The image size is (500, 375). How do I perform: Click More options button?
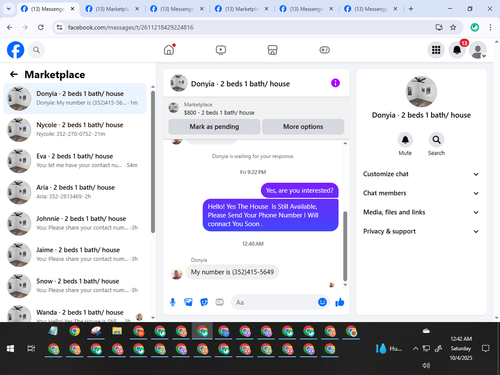pyautogui.click(x=303, y=127)
